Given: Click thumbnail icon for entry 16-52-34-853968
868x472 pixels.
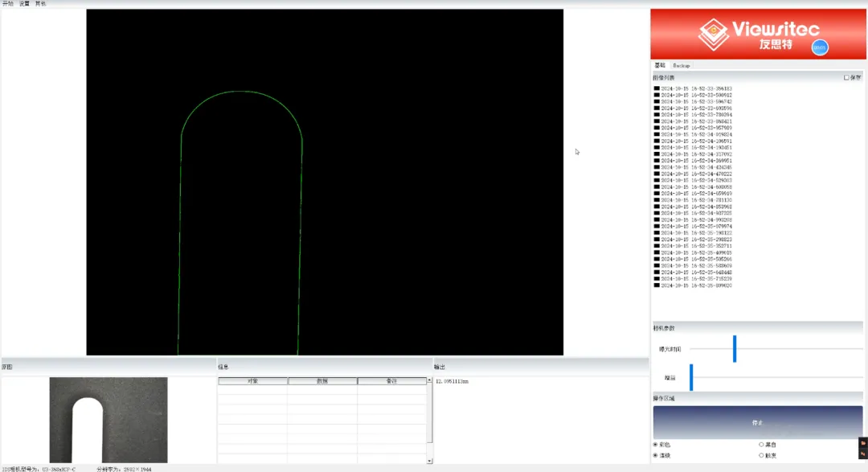Looking at the screenshot, I should [x=657, y=207].
